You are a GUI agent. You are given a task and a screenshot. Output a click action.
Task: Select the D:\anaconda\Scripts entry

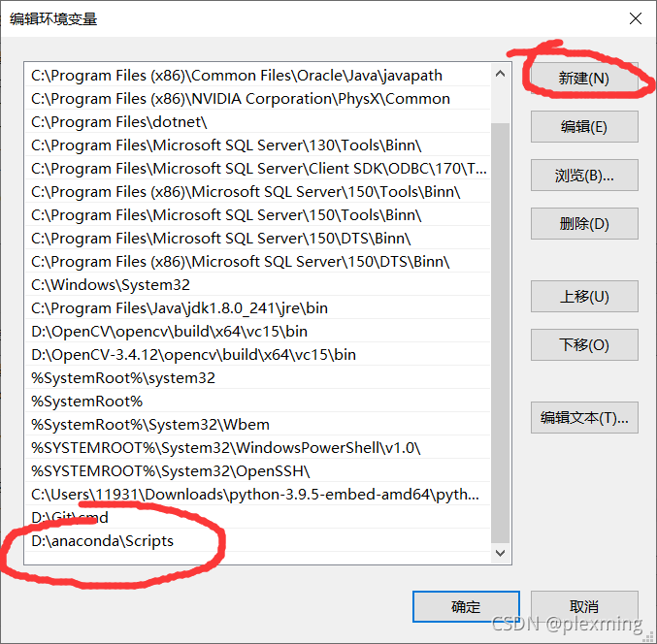pos(257,541)
